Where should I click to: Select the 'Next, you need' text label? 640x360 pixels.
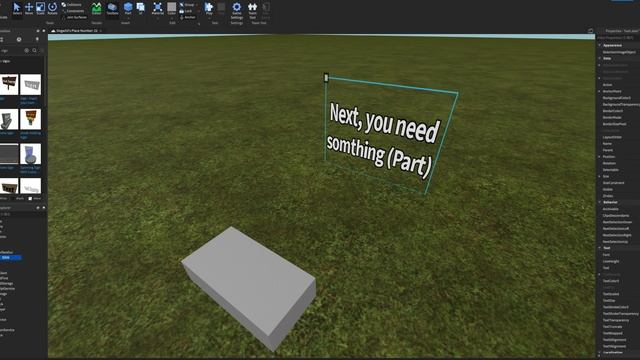pyautogui.click(x=384, y=124)
